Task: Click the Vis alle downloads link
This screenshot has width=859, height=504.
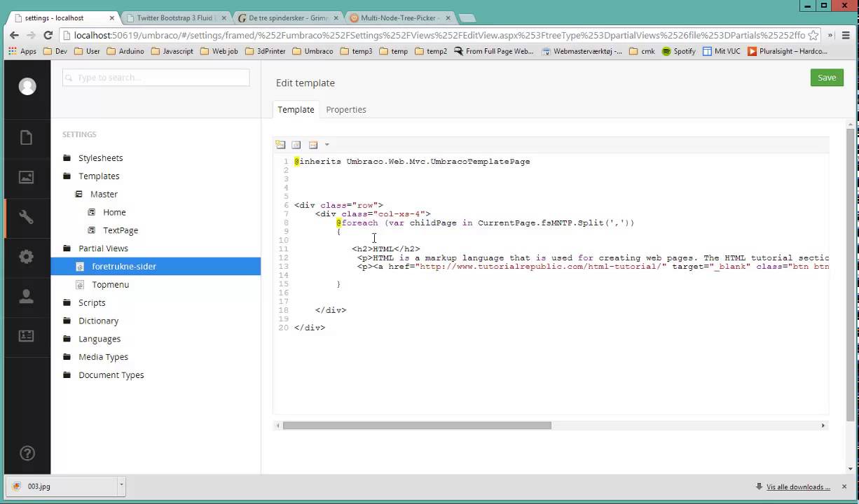Action: [x=798, y=486]
